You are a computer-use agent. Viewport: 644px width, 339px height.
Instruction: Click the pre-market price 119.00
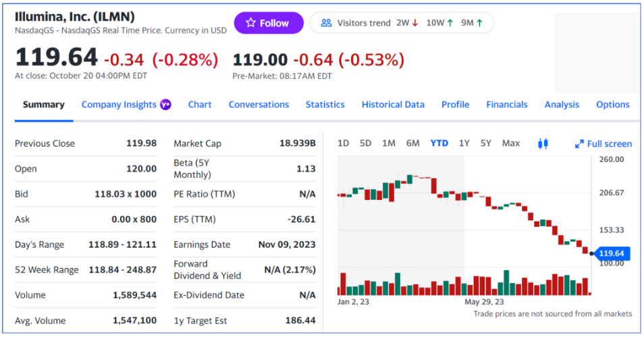point(260,60)
